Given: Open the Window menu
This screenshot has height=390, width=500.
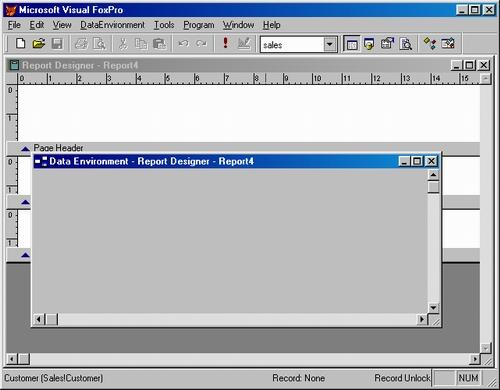Looking at the screenshot, I should pyautogui.click(x=238, y=25).
